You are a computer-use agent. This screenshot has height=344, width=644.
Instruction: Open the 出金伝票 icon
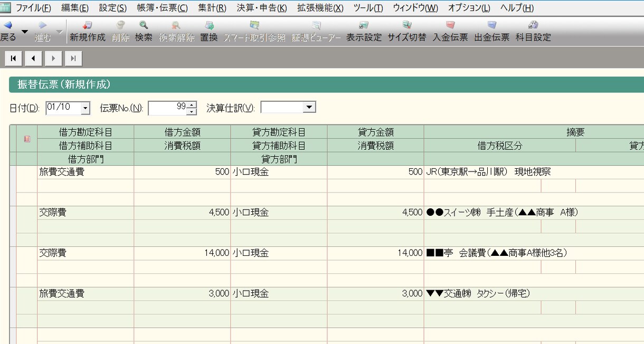tap(492, 25)
